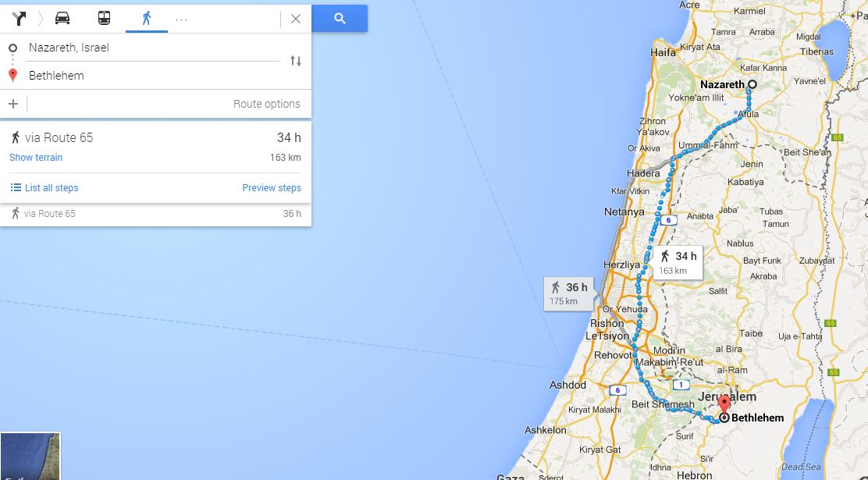Open List all steps

(x=44, y=187)
